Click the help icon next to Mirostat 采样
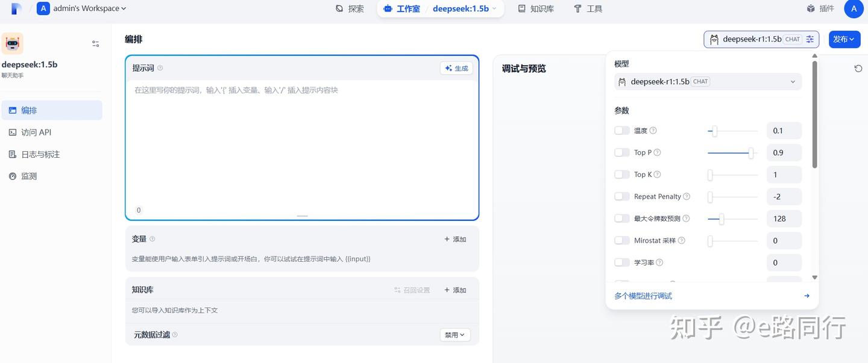The height and width of the screenshot is (363, 868). click(682, 240)
